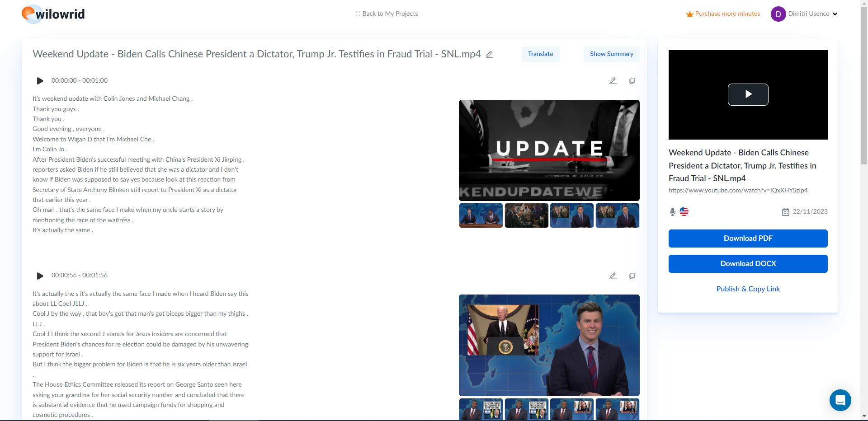This screenshot has height=421, width=868.
Task: Click the date 22/11/2023
Action: pos(810,211)
